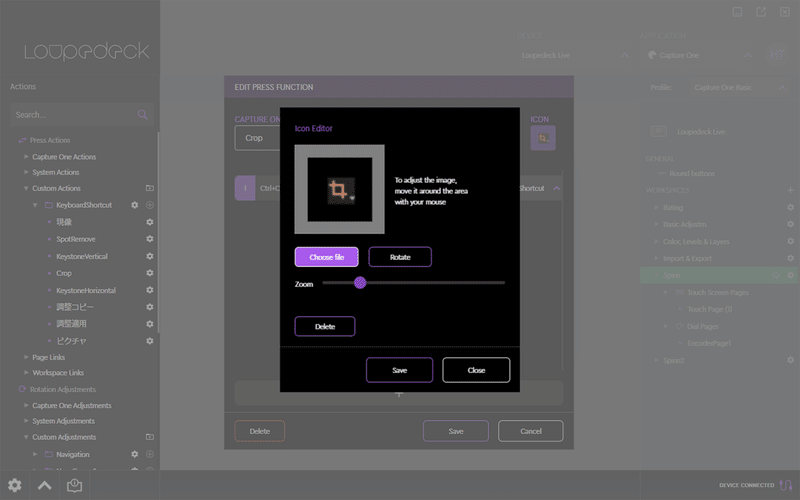Expand Workspace Links
800x500 pixels.
(x=26, y=372)
